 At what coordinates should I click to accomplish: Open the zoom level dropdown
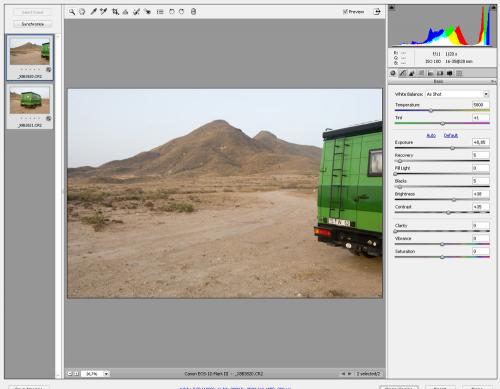(x=106, y=374)
